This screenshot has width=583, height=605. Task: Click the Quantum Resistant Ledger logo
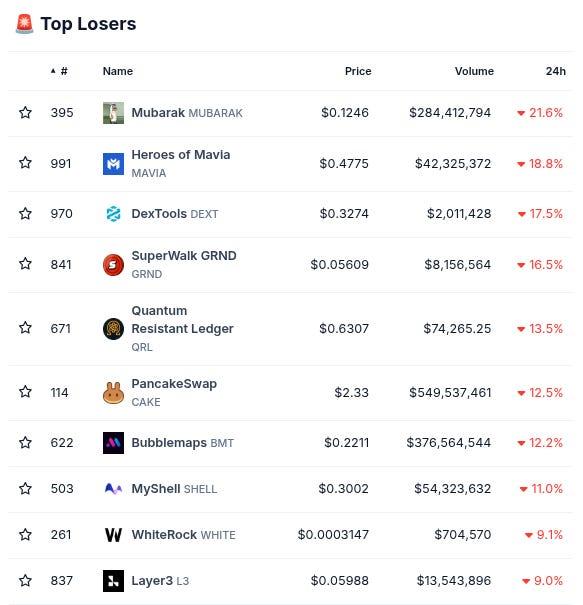pos(113,329)
